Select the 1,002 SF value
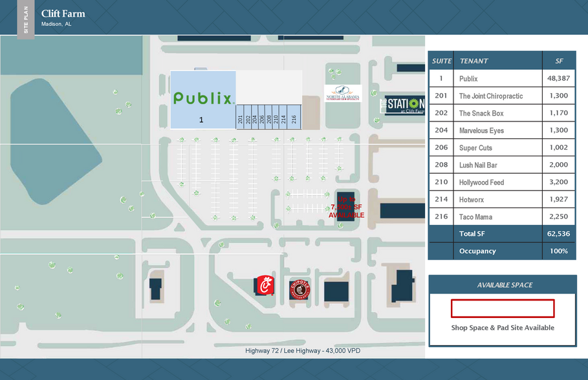The height and width of the screenshot is (380, 588). (x=558, y=147)
